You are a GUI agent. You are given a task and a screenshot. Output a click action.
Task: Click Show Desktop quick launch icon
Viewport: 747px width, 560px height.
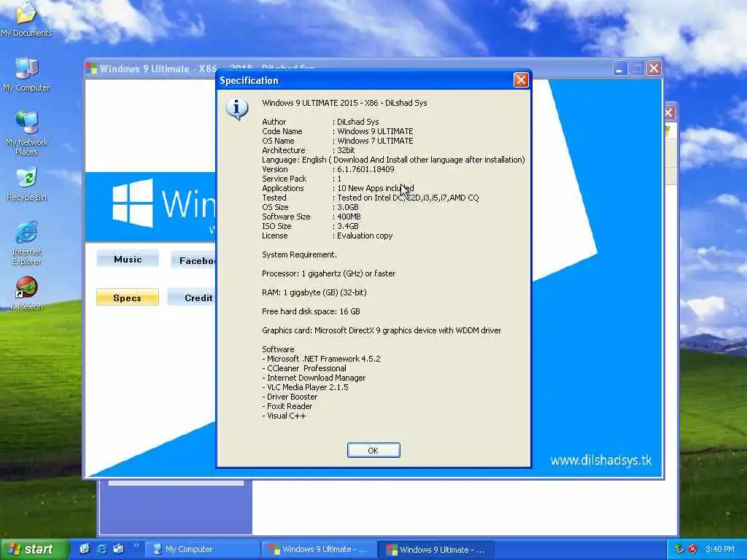tap(117, 549)
